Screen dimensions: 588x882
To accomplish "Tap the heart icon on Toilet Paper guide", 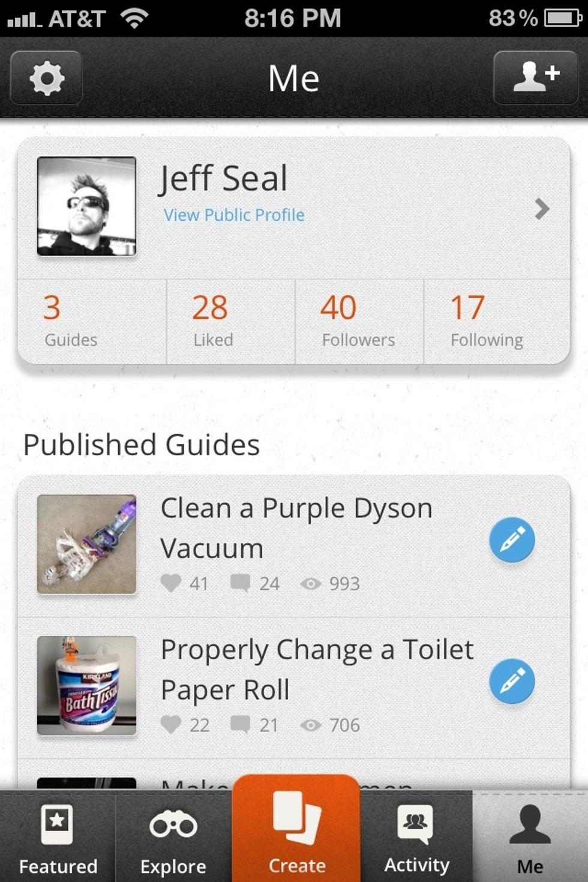I will 171,724.
